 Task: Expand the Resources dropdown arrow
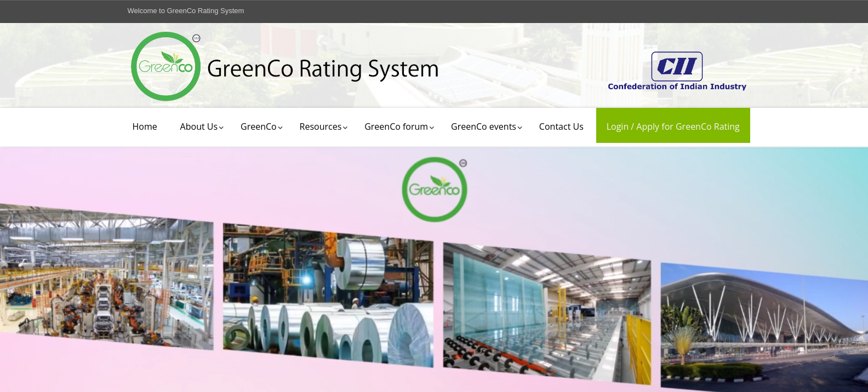pos(345,128)
